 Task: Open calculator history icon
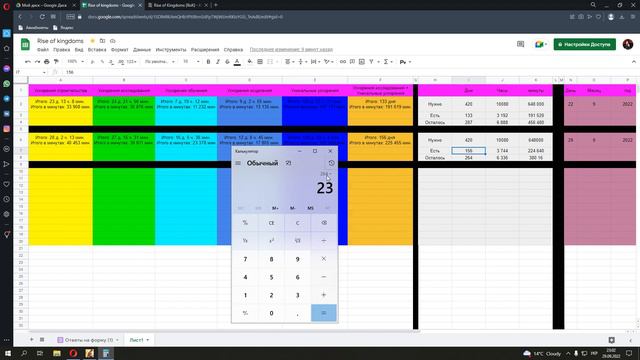[331, 163]
